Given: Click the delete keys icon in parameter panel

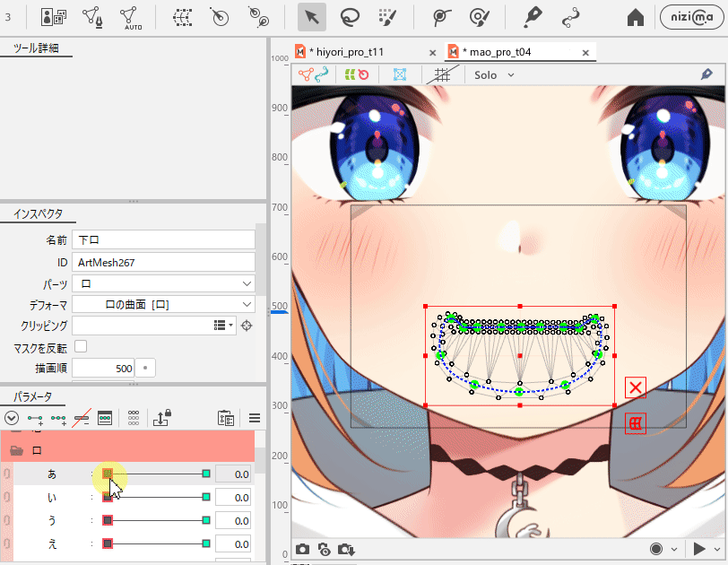Looking at the screenshot, I should (82, 418).
